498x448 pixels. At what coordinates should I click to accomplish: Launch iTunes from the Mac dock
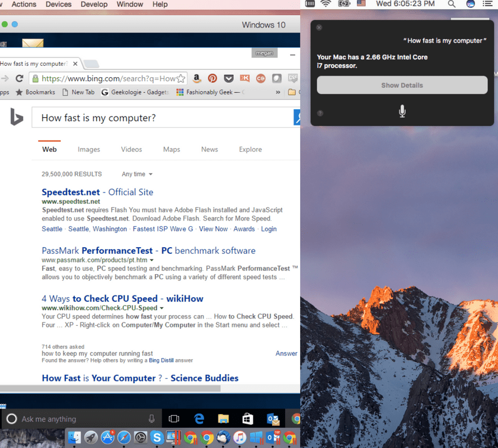coord(240,438)
